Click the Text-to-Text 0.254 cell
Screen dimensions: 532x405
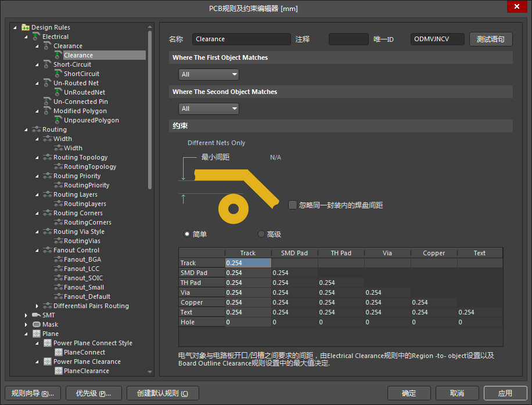[480, 312]
